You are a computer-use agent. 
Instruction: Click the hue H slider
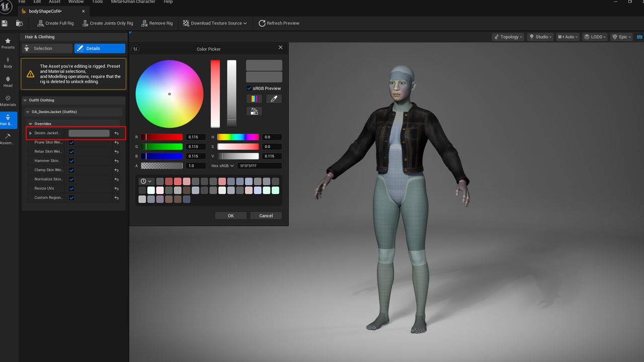pos(238,137)
